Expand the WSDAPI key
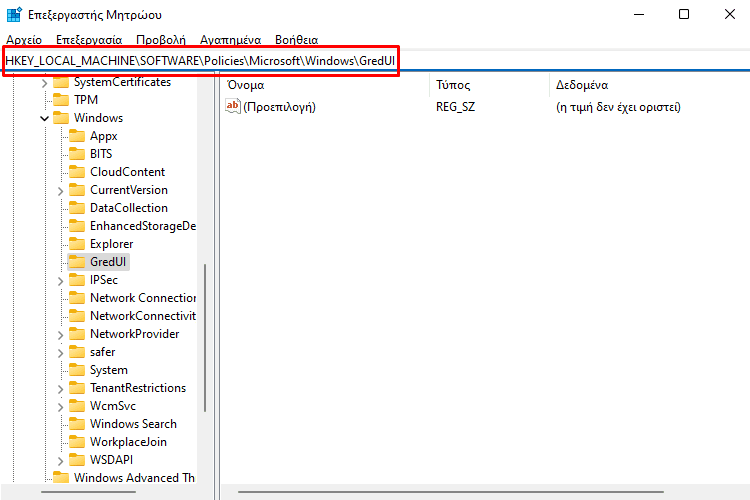 [61, 461]
